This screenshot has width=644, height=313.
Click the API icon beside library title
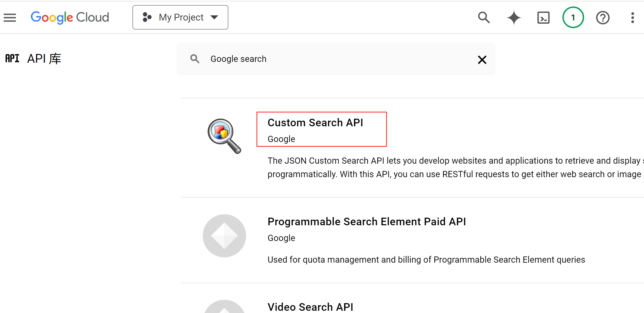[12, 58]
